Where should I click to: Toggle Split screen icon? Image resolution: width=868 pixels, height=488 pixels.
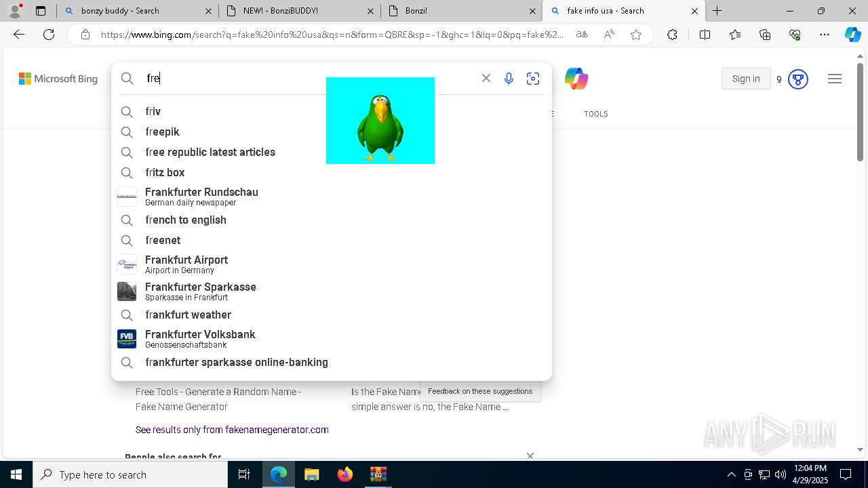pos(705,35)
